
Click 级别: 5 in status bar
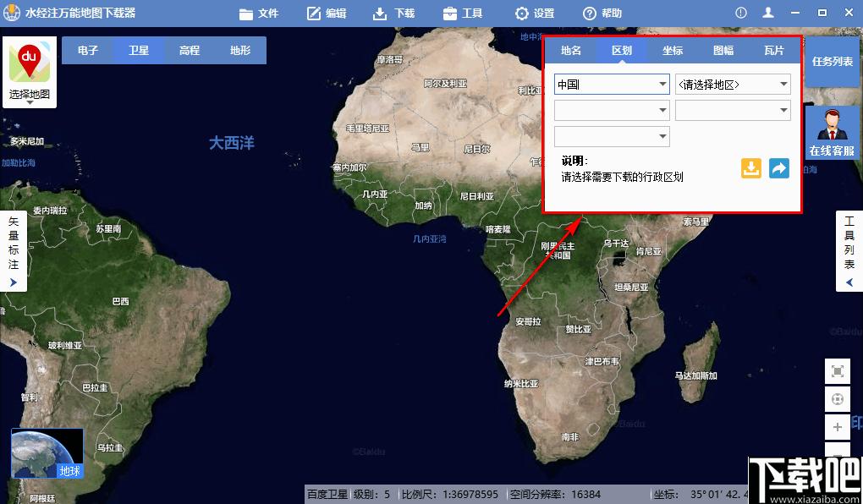point(371,494)
